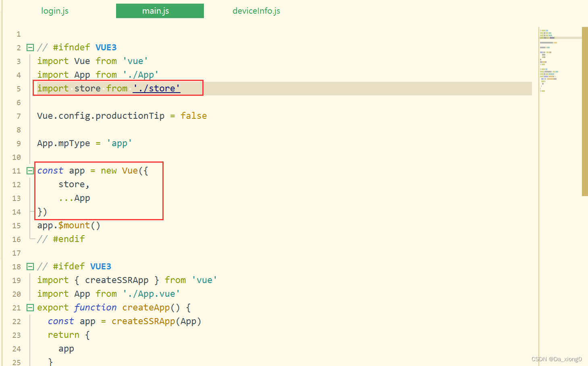This screenshot has width=588, height=366.
Task: Click '...App' on line 13
Action: 74,198
